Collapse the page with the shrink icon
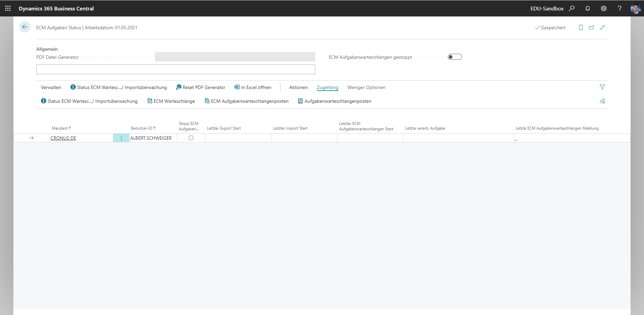 coord(602,28)
